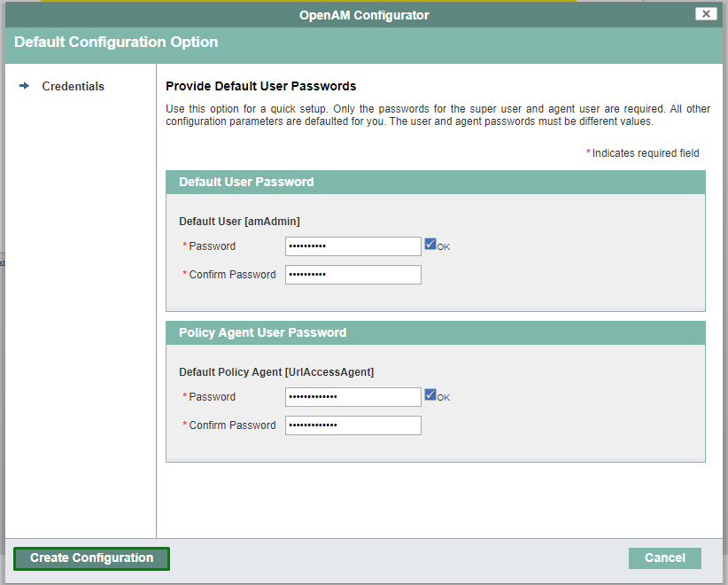Click the Policy Agent User Password header
728x585 pixels.
436,332
